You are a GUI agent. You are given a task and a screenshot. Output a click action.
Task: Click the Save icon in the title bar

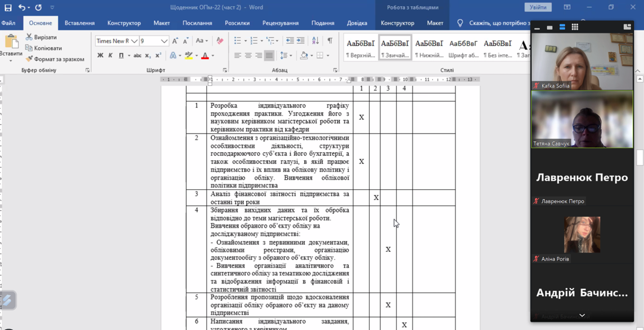[8, 8]
